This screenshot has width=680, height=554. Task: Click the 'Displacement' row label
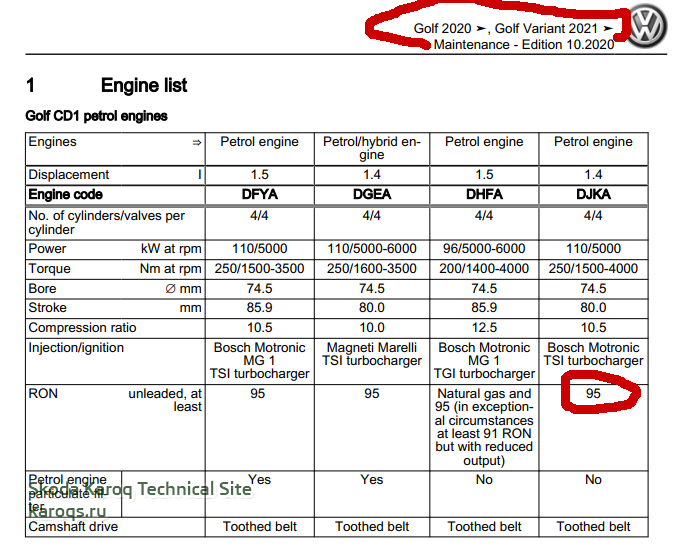coord(69,175)
